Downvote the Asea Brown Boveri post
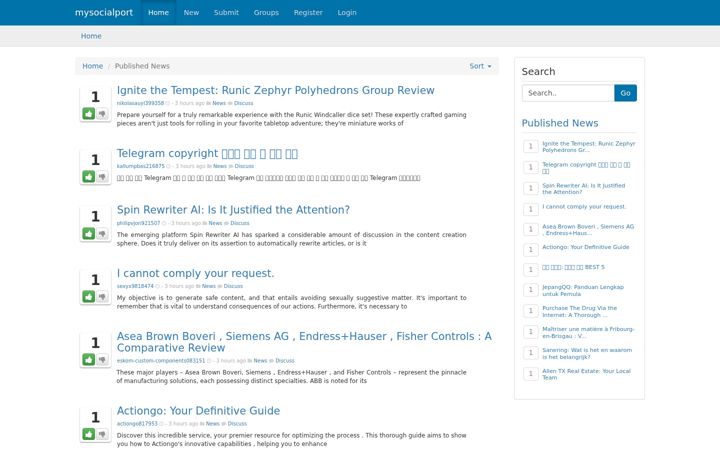This screenshot has height=450, width=720. coord(102,360)
